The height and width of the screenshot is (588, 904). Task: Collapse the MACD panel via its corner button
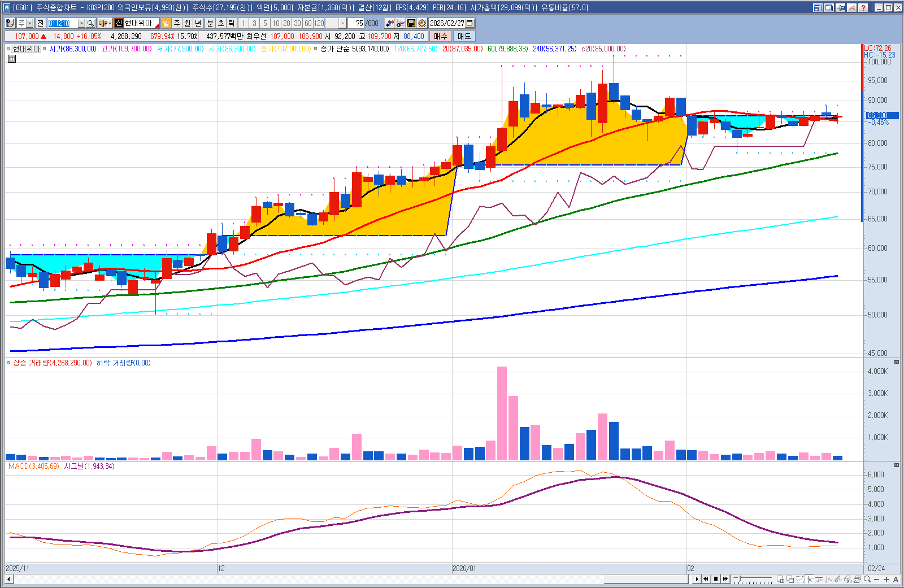[896, 465]
